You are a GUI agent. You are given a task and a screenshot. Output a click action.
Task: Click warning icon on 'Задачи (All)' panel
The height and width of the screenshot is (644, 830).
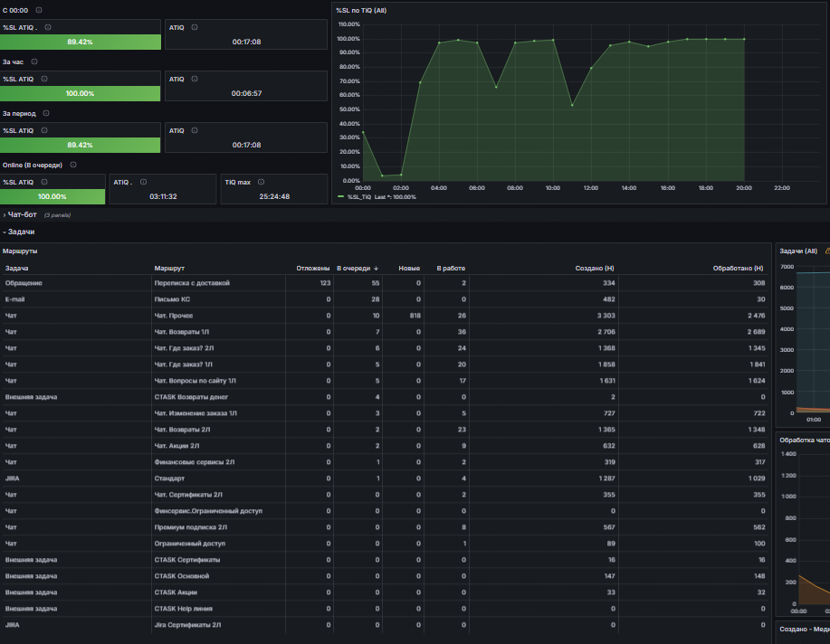[827, 251]
